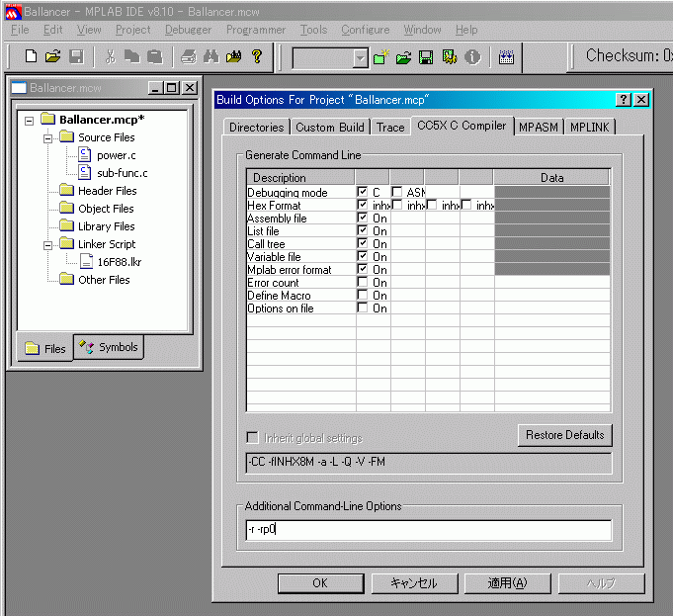Collapse the Linker Script folder node

[47, 245]
